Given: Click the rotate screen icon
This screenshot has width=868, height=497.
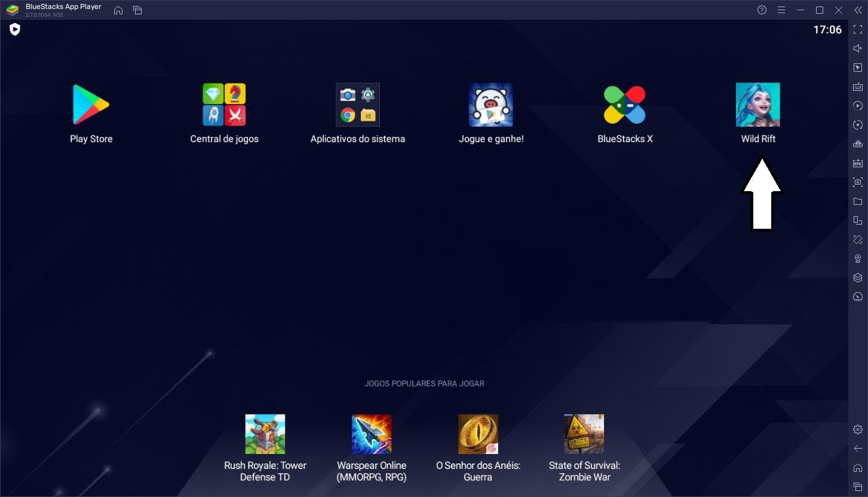Looking at the screenshot, I should (858, 240).
